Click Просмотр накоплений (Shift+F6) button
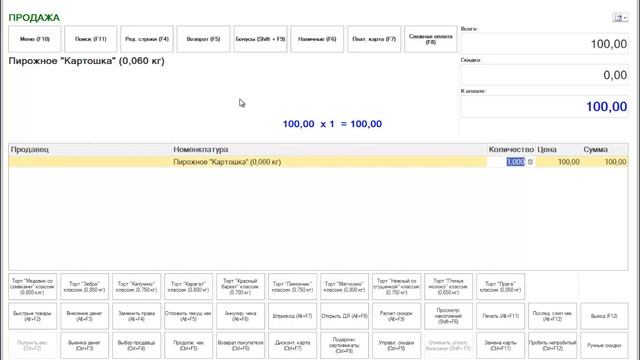640x360 pixels. [x=448, y=316]
